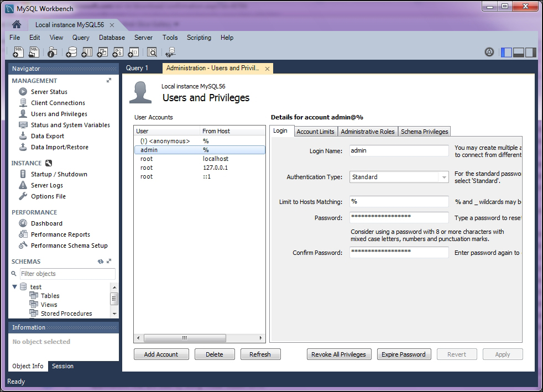This screenshot has height=392, width=543.
Task: Toggle the left sidebar panel visibility
Action: [507, 53]
